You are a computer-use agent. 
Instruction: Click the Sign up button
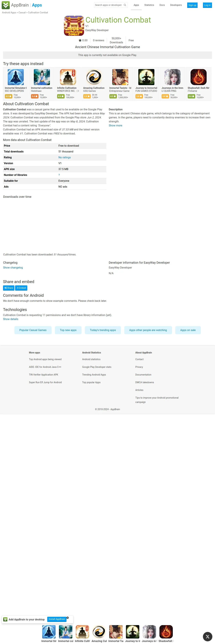[x=192, y=5]
